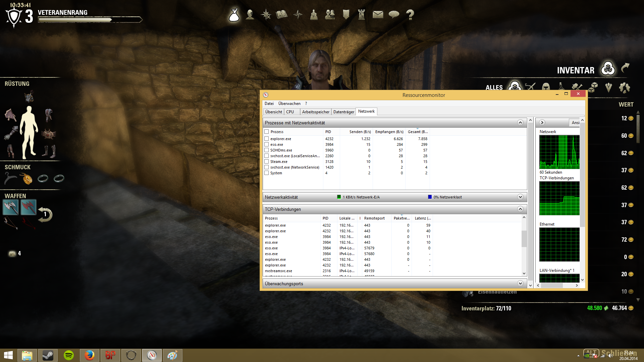
Task: Expand the Netzwerkaktivität section
Action: click(520, 197)
